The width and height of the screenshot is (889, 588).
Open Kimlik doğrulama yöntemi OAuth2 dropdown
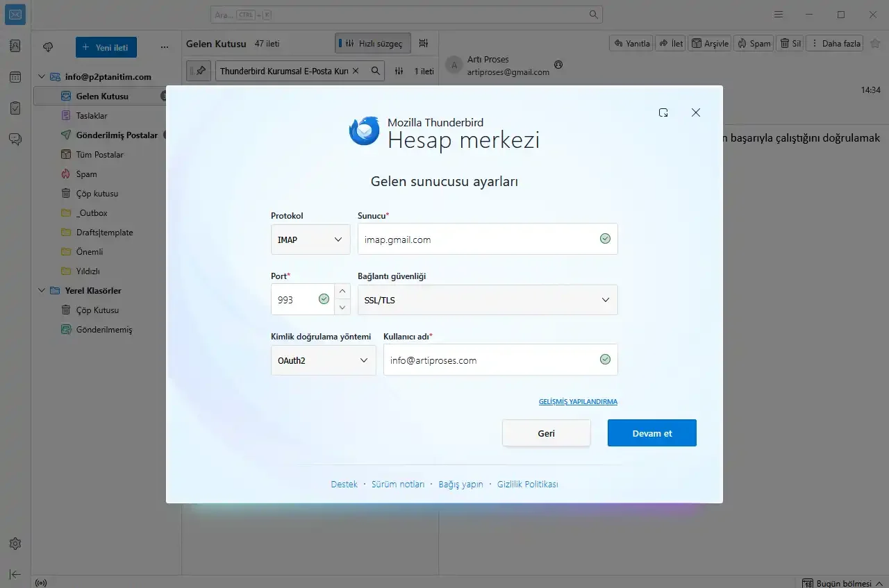[324, 360]
